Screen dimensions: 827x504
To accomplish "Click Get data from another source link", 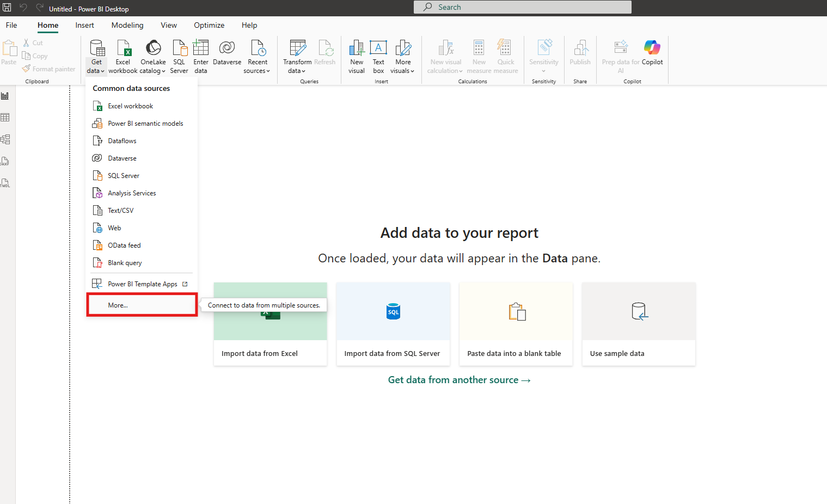I will [x=459, y=380].
